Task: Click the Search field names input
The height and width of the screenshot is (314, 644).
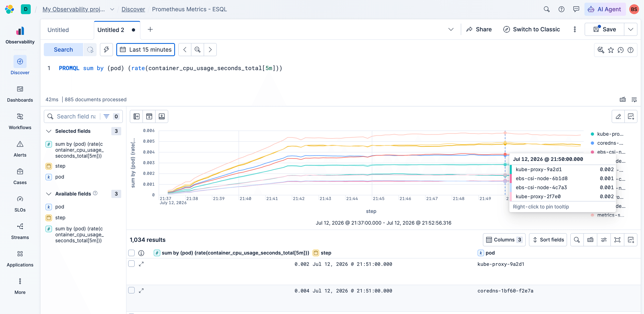Action: tap(76, 116)
